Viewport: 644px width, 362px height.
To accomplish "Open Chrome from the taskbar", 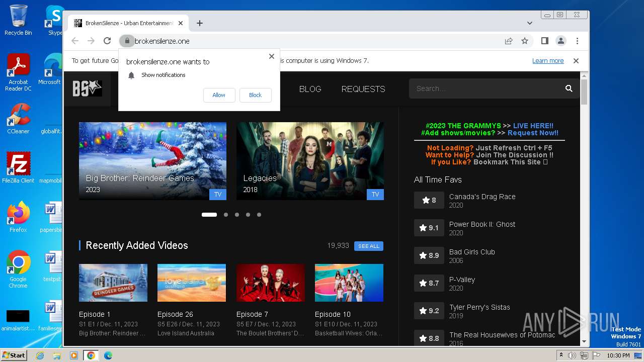I will [91, 355].
